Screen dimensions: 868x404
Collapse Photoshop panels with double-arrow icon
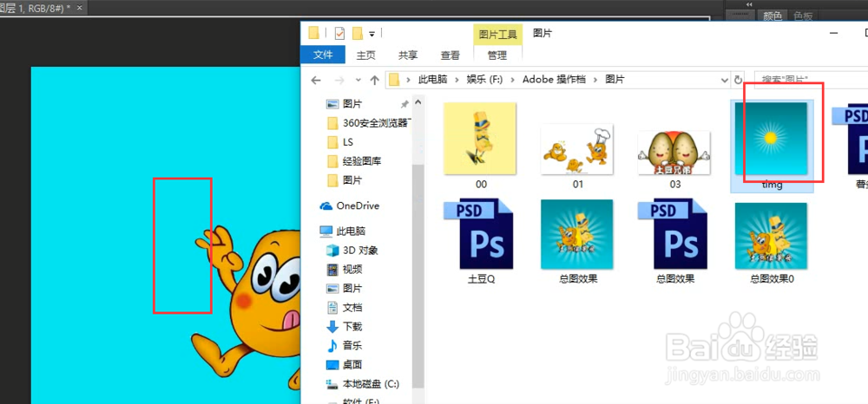coord(750,4)
